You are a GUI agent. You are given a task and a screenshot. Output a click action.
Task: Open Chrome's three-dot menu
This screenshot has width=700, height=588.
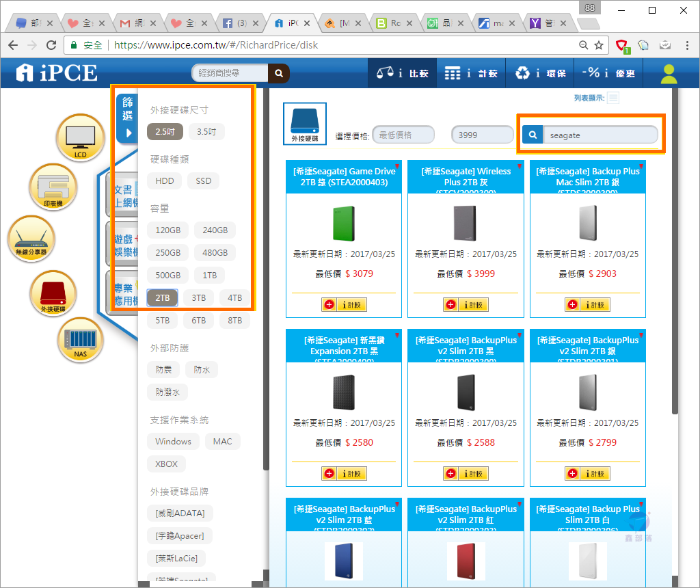687,45
